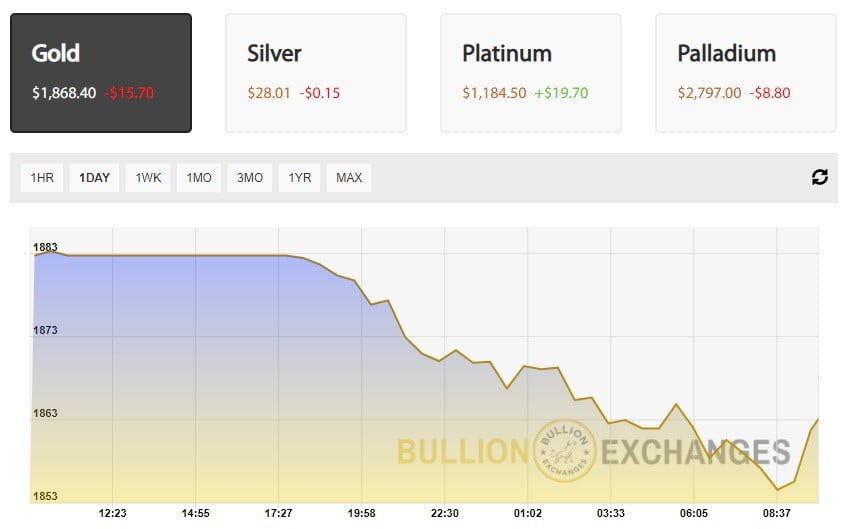This screenshot has height=529, width=849.
Task: Click the 1853 price axis label
Action: tap(46, 496)
